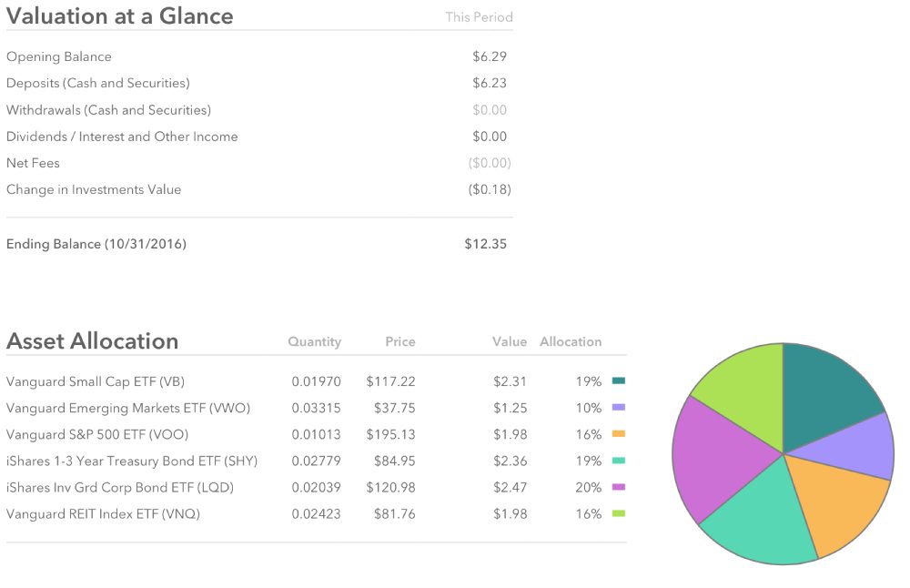Click the Quantity column header
The width and height of the screenshot is (910, 588).
[315, 342]
